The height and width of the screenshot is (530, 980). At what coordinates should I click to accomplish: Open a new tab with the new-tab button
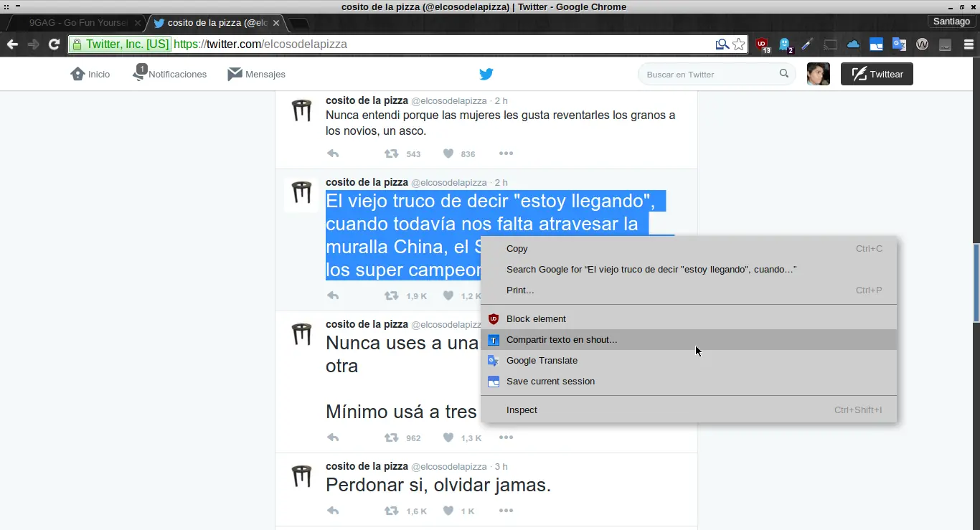coord(298,24)
